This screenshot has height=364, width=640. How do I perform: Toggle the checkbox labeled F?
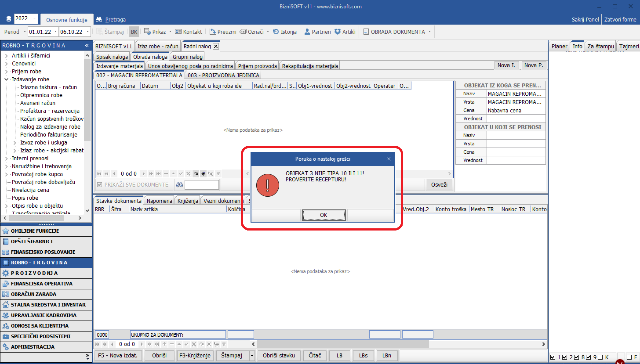pos(629,357)
